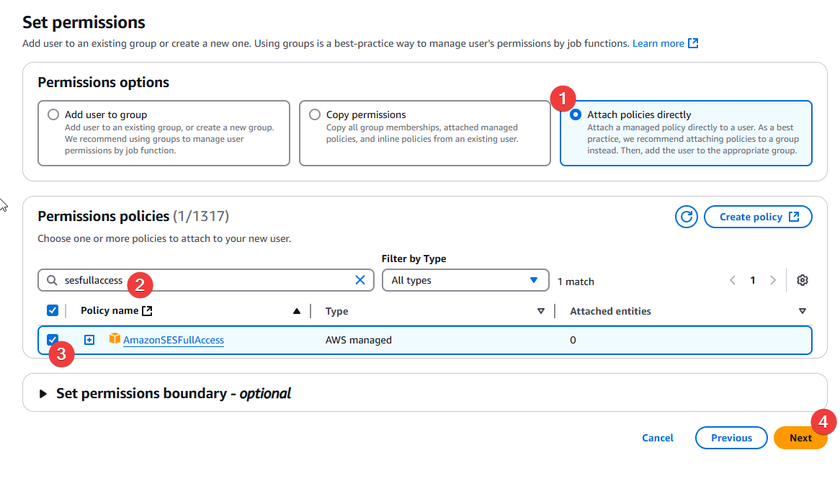This screenshot has width=840, height=504.
Task: Open the Filter by Type dropdown
Action: (x=465, y=280)
